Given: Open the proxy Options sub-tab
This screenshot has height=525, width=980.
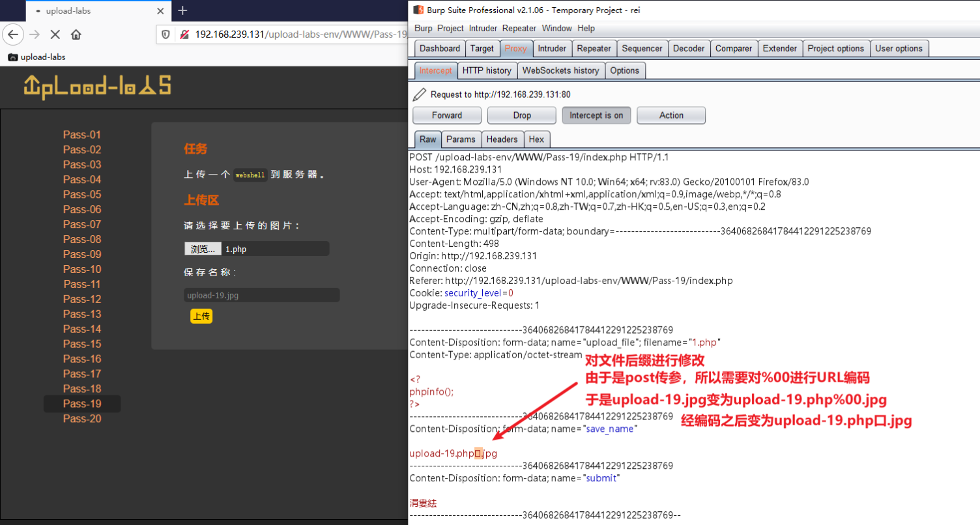Looking at the screenshot, I should 625,70.
